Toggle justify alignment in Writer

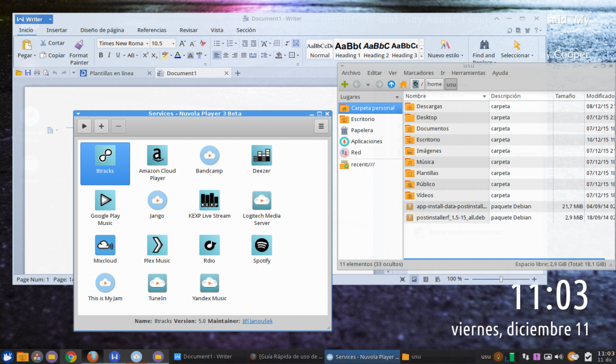coord(244,55)
